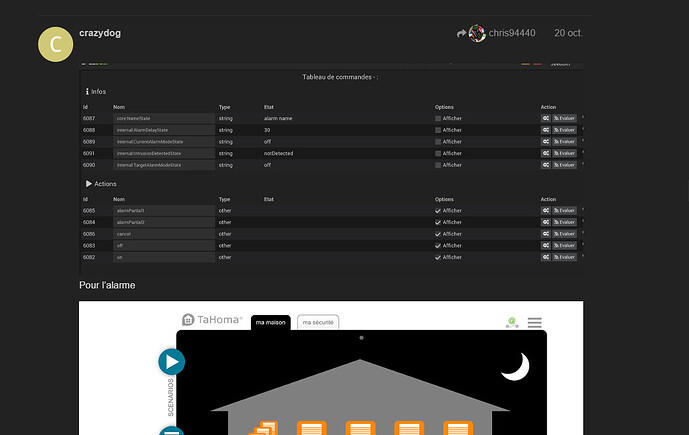Click gear icon for core:NameState row
The image size is (689, 435).
pos(545,118)
